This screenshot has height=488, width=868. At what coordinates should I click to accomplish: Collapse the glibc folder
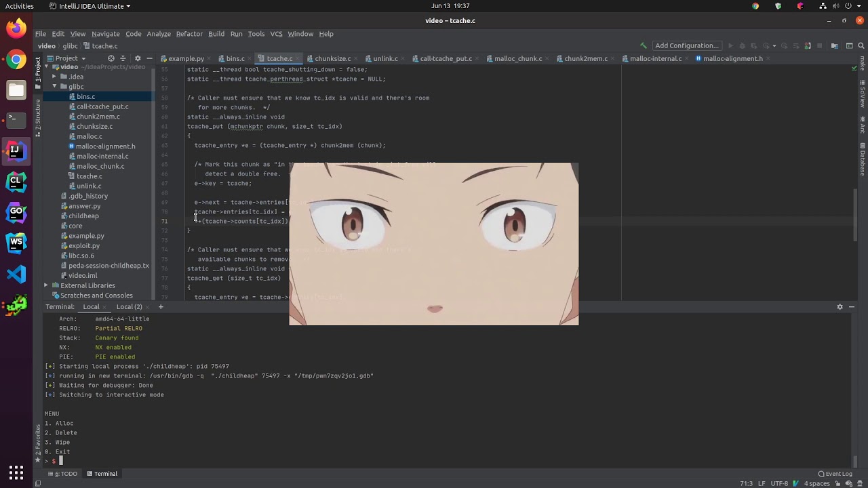[x=55, y=87]
